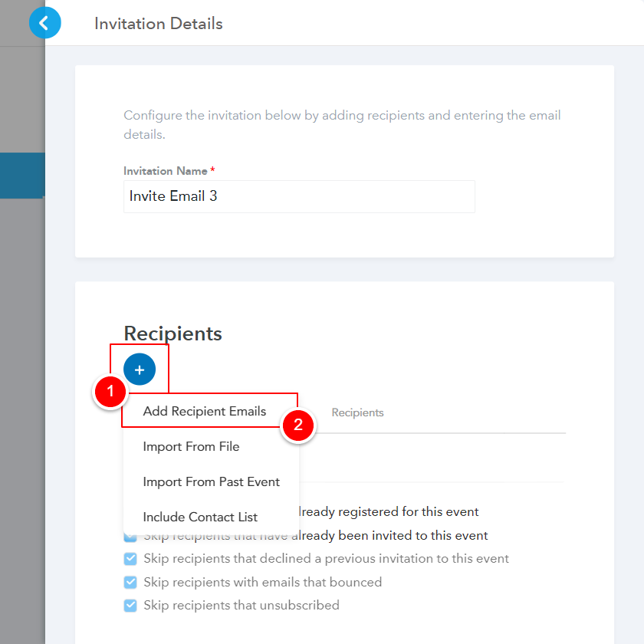Image resolution: width=644 pixels, height=644 pixels.
Task: Uncheck skip recipients that declined a previous invitation
Action: (x=130, y=558)
